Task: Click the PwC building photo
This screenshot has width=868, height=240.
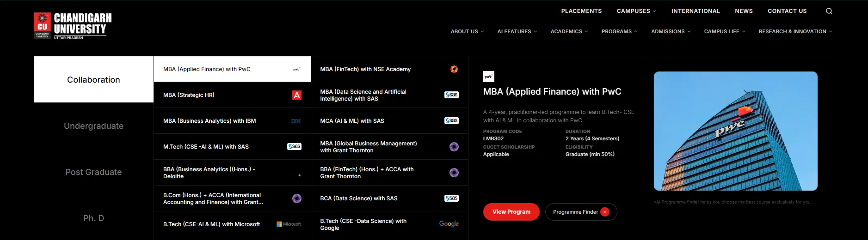Action: (735, 131)
